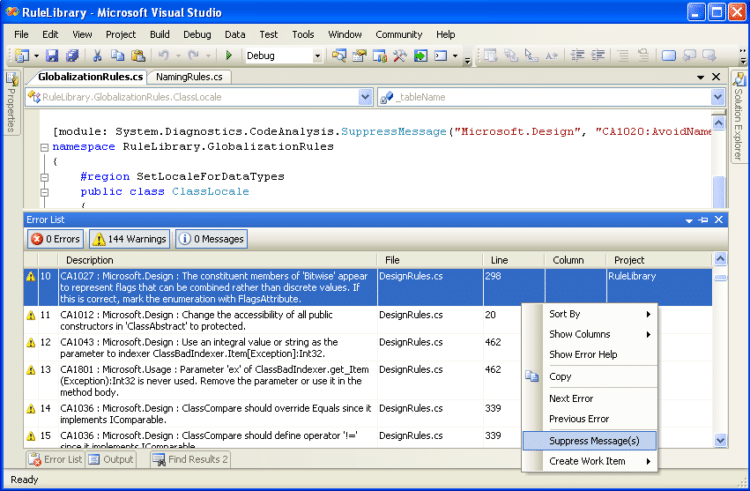Click the Cut scissors icon
Screen dimensions: 750x491
(97, 56)
